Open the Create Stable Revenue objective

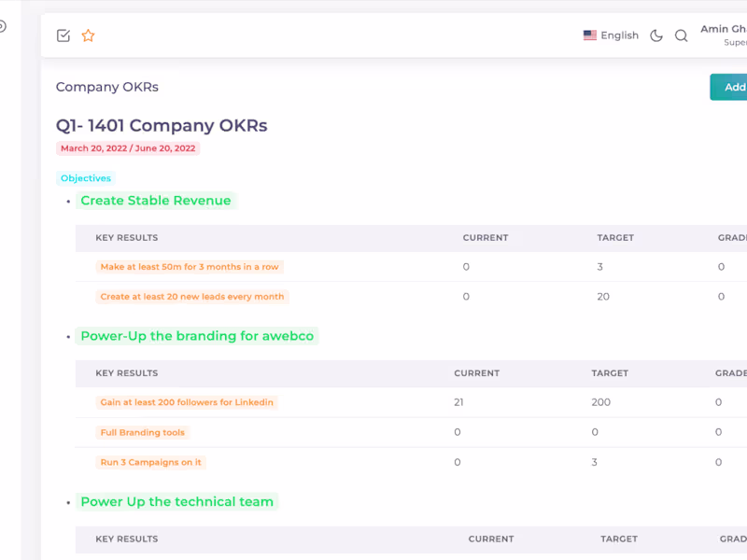156,201
